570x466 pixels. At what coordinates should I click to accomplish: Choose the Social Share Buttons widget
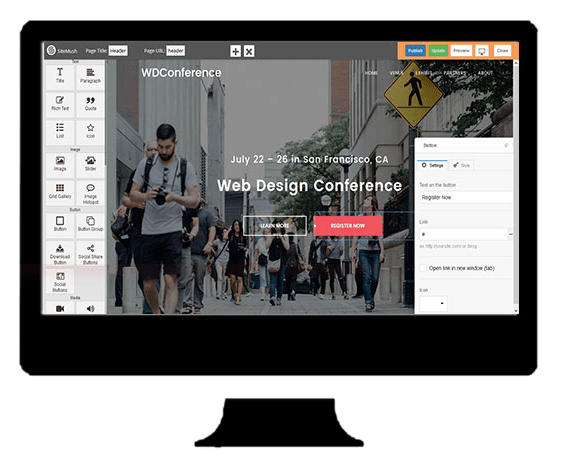90,253
